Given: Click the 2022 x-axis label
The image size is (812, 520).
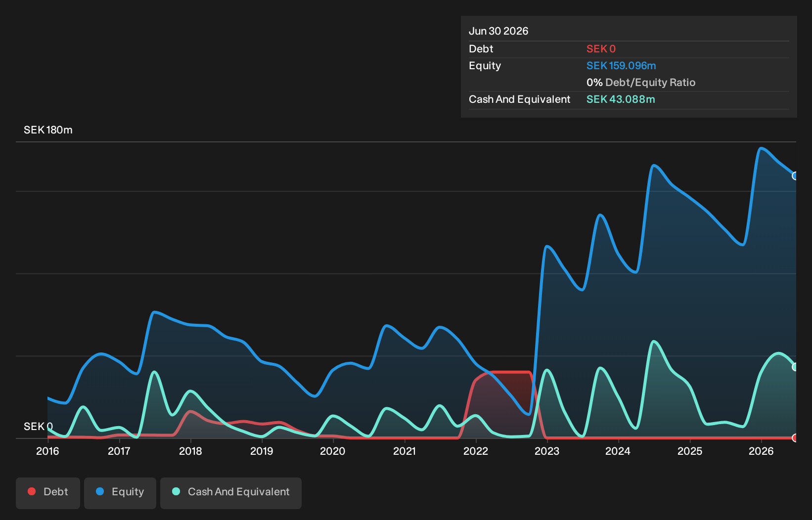Looking at the screenshot, I should click(x=476, y=451).
